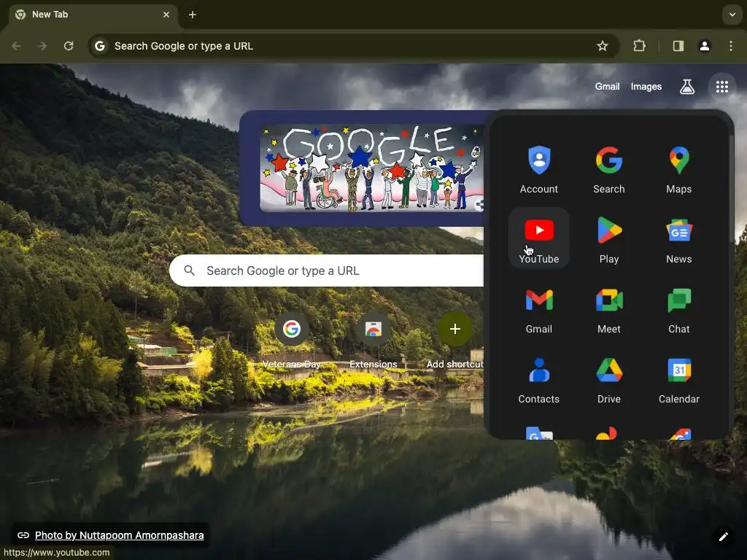This screenshot has height=560, width=747.
Task: Open the Veterans Day Google doodle
Action: (371, 168)
